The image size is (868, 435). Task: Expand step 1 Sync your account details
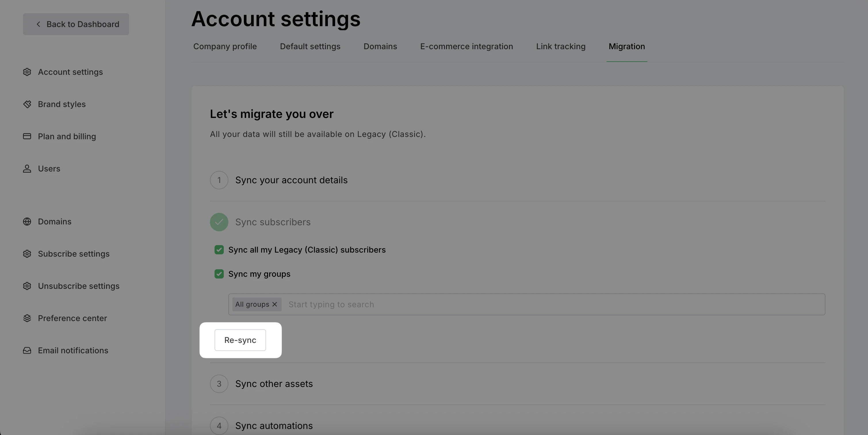291,180
